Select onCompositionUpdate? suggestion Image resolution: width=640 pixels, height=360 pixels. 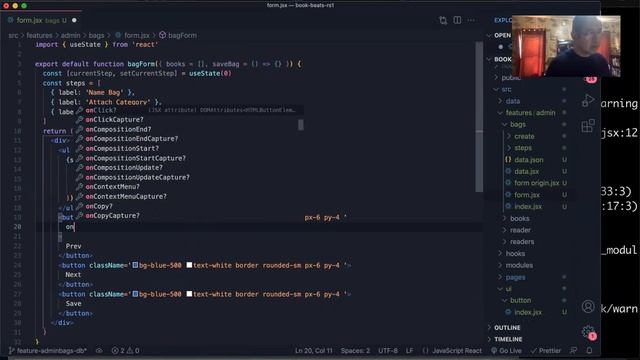coord(189,167)
